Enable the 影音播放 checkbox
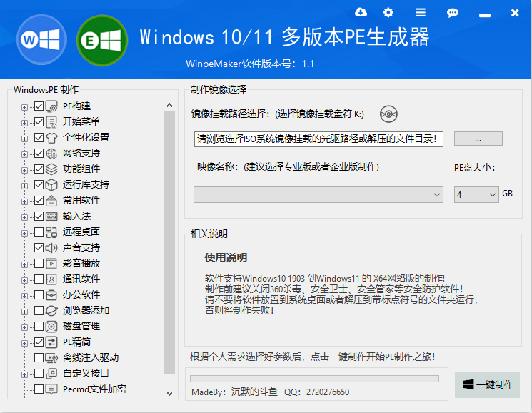 pos(39,264)
